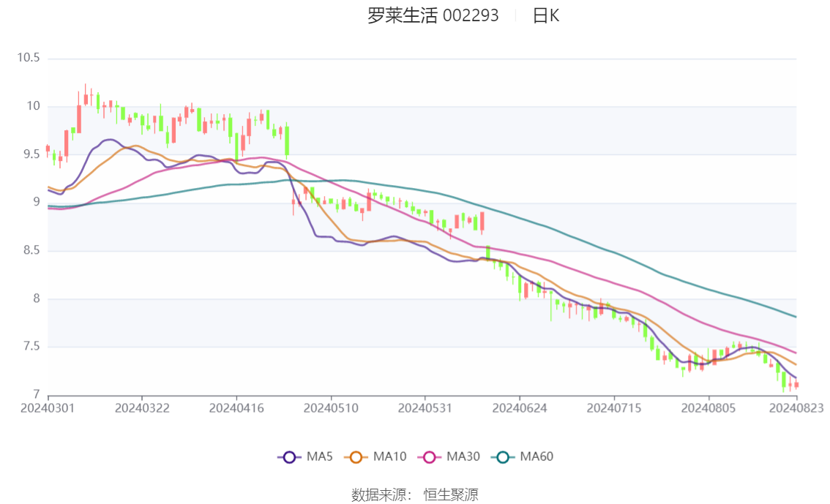Click x-axis date label 20240823
The height and width of the screenshot is (504, 830).
796,408
